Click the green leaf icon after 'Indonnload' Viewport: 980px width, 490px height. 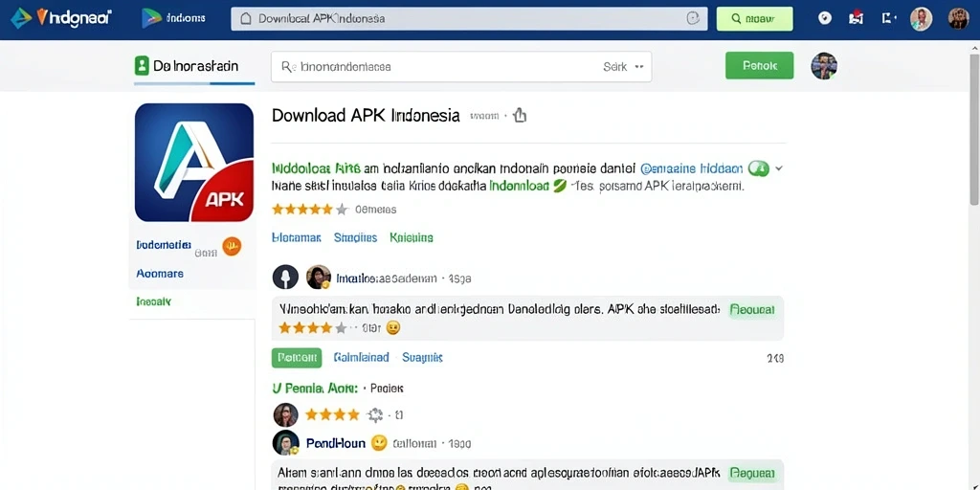[560, 186]
